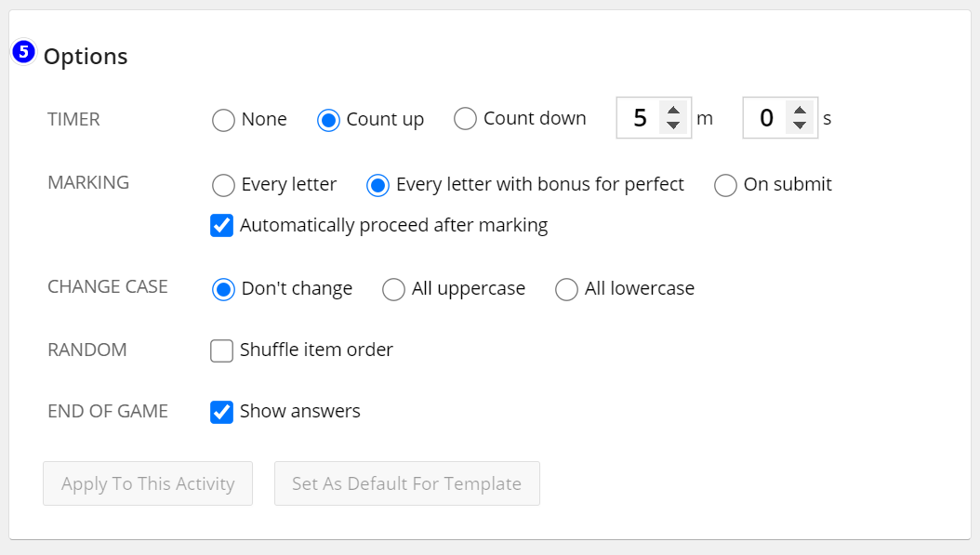The image size is (980, 555).
Task: Select the None timer option
Action: (223, 120)
